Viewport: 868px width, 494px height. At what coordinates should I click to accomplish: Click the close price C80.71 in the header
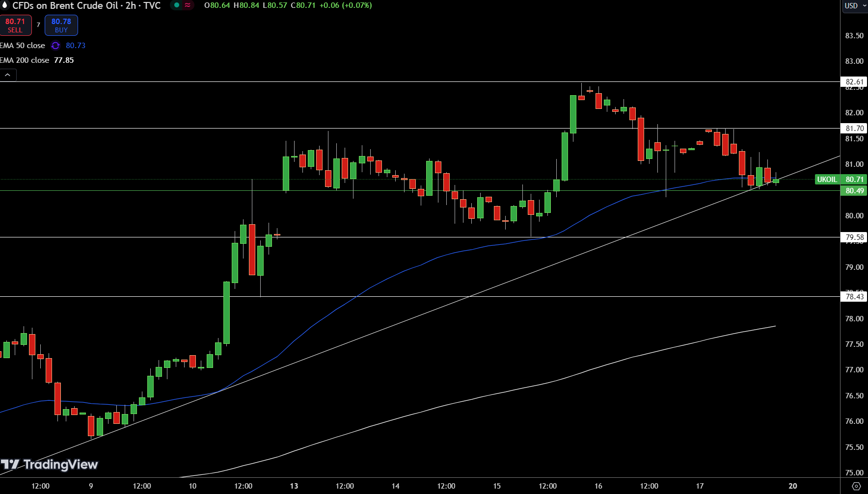pos(303,5)
